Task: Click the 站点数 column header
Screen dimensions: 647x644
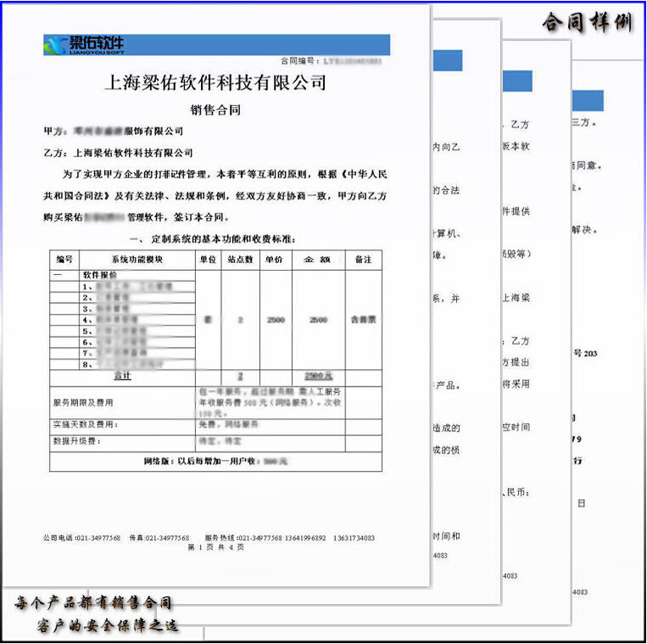Action: click(x=240, y=260)
